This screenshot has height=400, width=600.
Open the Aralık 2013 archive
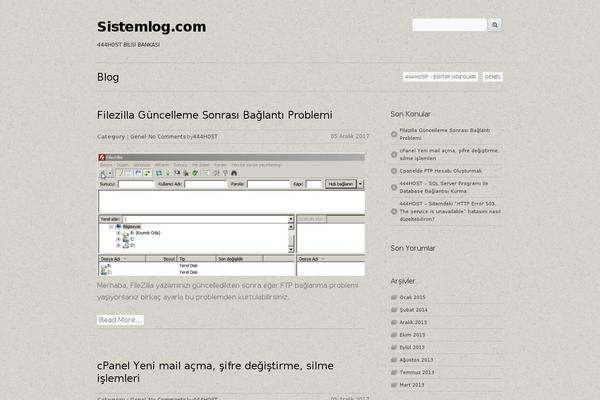(x=413, y=322)
